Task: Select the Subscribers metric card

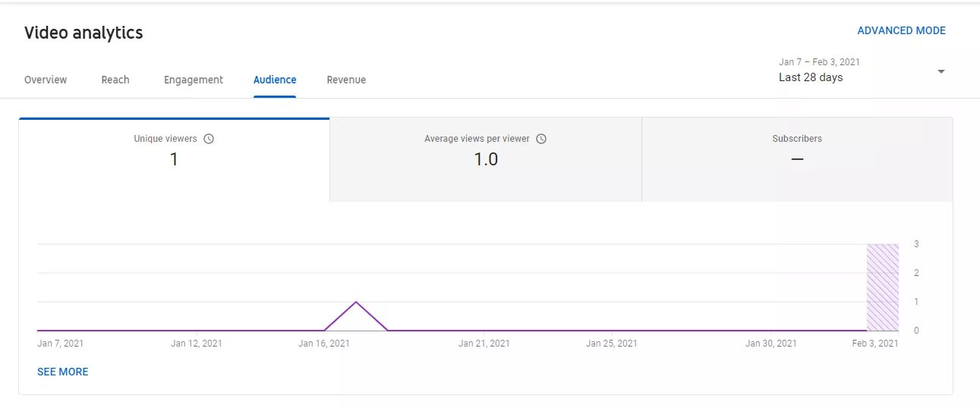Action: click(x=797, y=160)
